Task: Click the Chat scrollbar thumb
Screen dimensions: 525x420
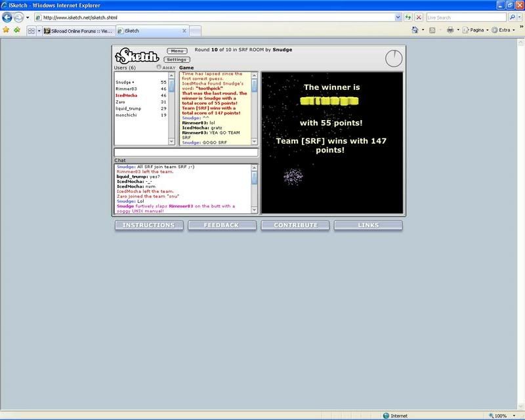Action: (254, 177)
